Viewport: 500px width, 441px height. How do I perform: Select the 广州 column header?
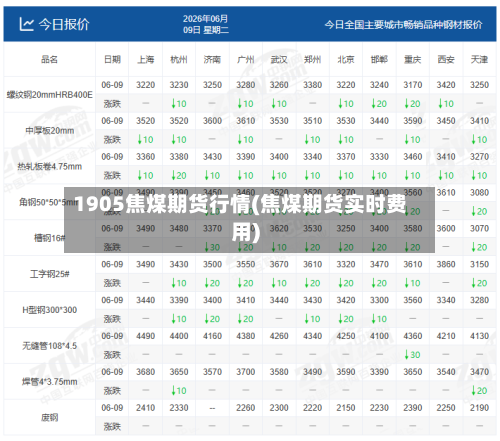246,60
